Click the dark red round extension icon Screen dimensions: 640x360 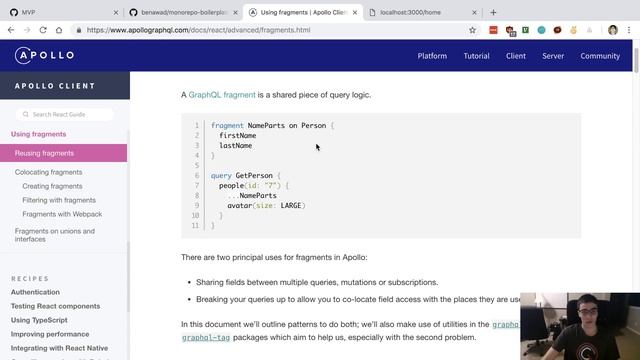pyautogui.click(x=557, y=30)
